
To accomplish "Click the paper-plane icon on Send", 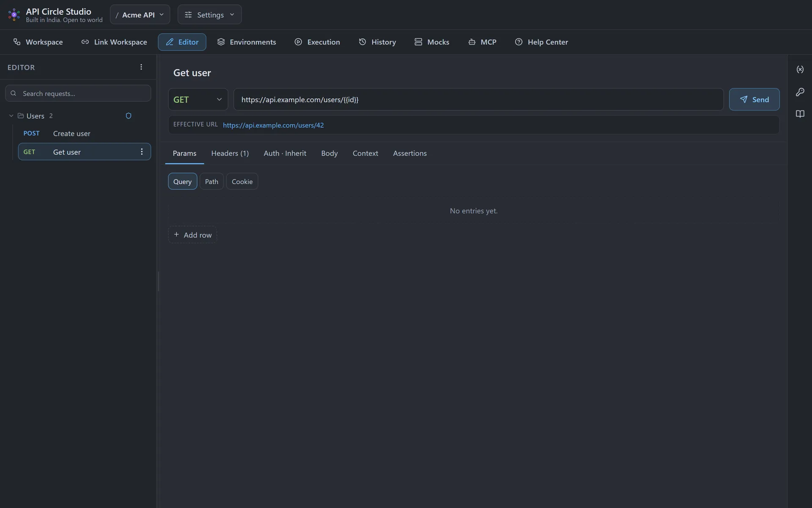I will point(743,99).
